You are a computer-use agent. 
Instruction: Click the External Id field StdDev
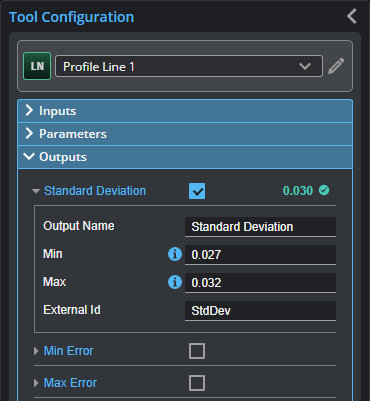[x=260, y=311]
